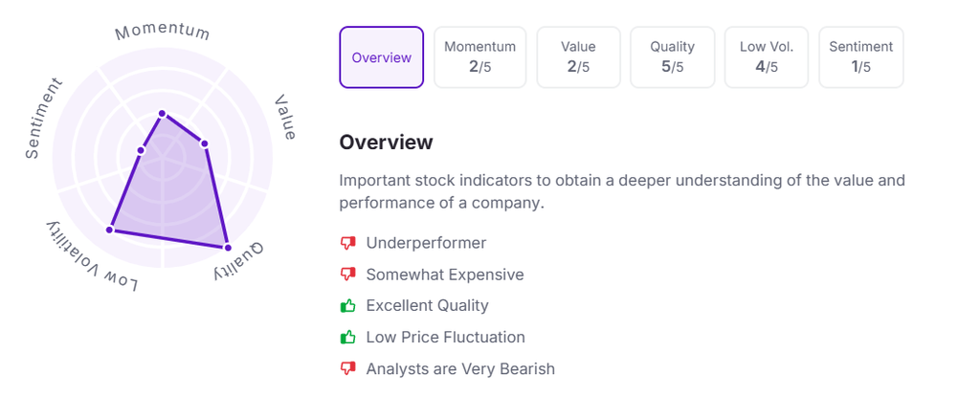The width and height of the screenshot is (980, 418).
Task: Click the Momentum point on radar chart
Action: click(x=162, y=114)
